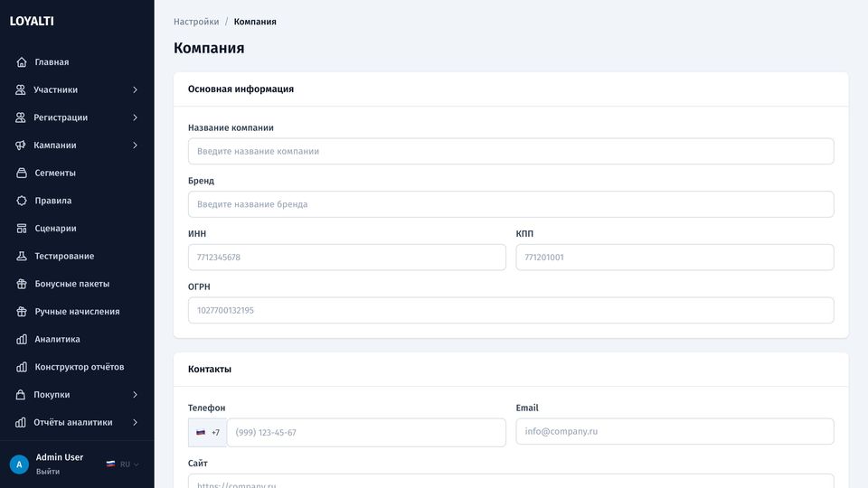Focus the Email input field
868x488 pixels.
675,432
